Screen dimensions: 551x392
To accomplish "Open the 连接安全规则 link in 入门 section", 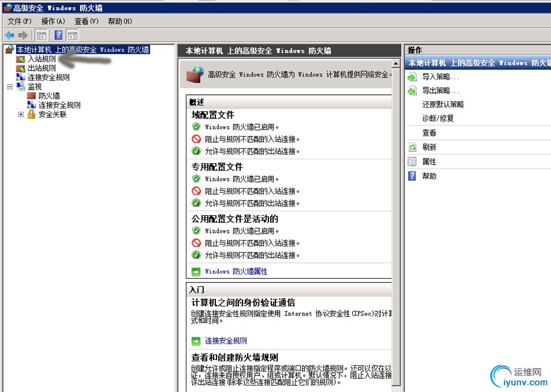I will click(x=226, y=341).
